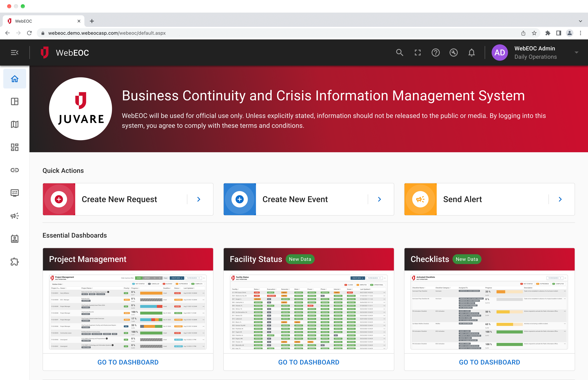Expand chevron on Send Alert card
Image resolution: width=588 pixels, height=380 pixels.
[560, 199]
